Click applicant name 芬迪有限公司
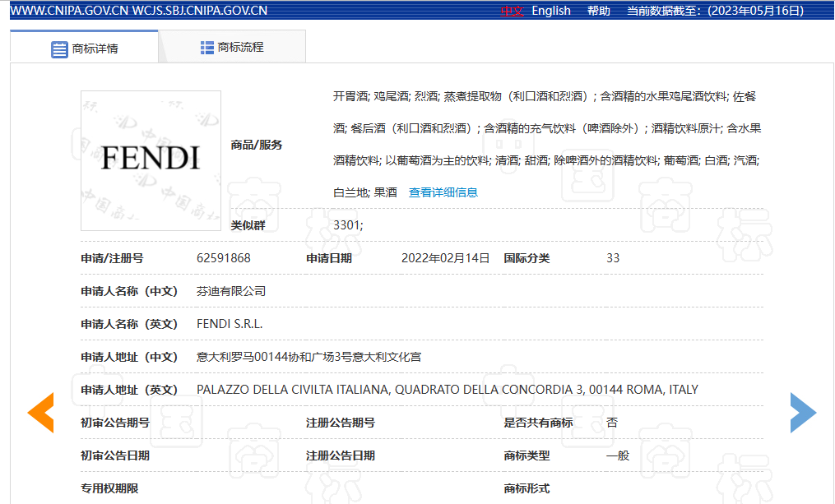 click(x=231, y=291)
